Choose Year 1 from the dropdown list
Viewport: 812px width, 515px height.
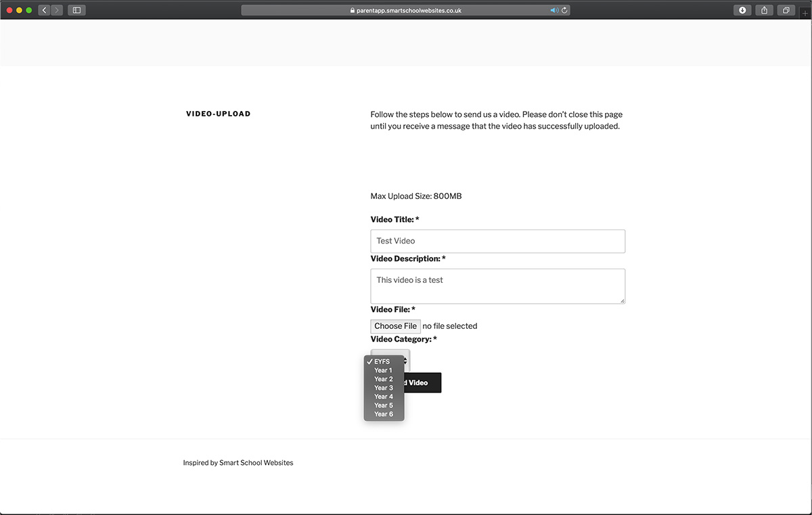coord(383,370)
